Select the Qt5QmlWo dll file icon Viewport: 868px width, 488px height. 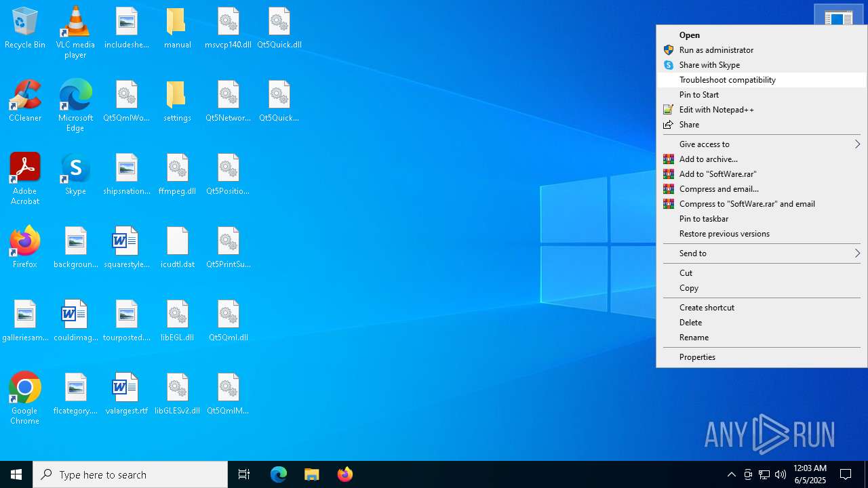[126, 101]
